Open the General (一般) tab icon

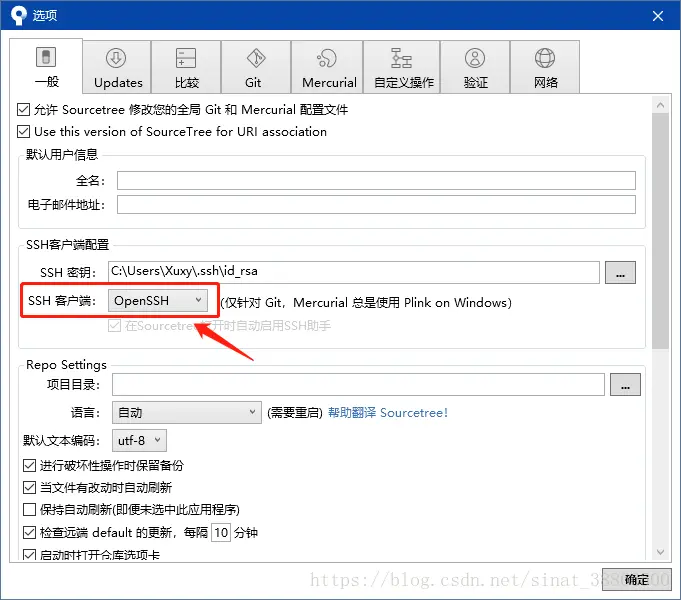tap(46, 57)
